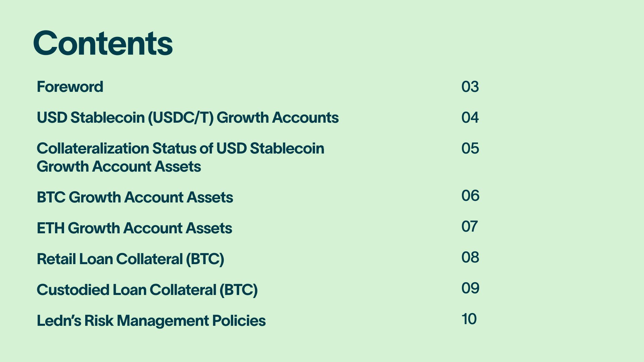Select the Contents heading

tap(103, 43)
